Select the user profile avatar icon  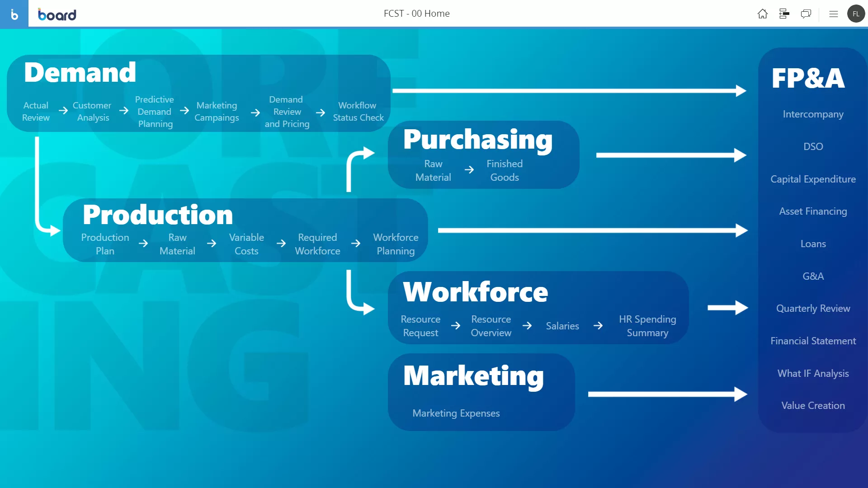click(855, 13)
